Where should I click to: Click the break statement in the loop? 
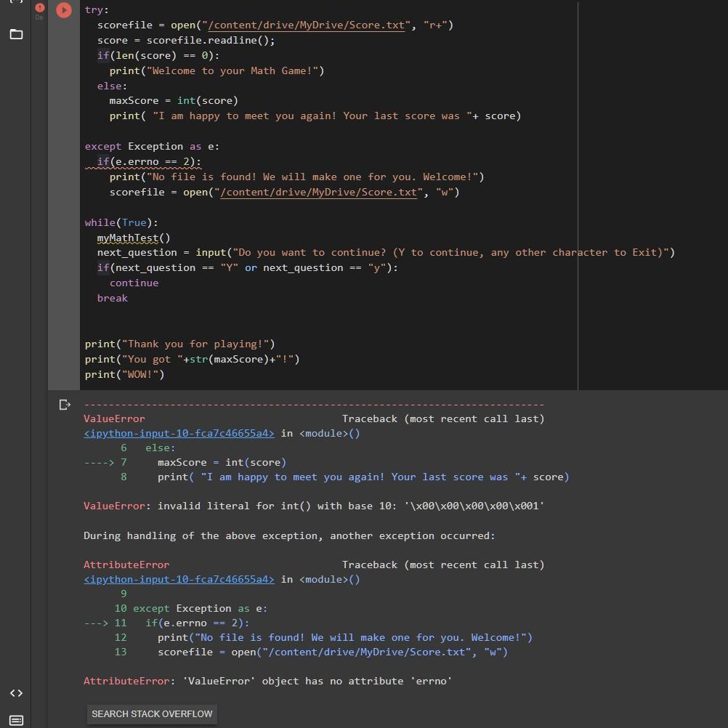[x=112, y=298]
